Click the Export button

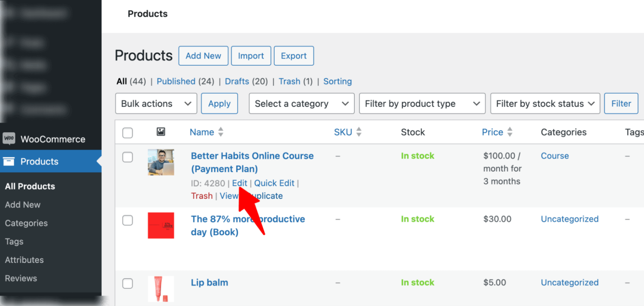pyautogui.click(x=293, y=56)
